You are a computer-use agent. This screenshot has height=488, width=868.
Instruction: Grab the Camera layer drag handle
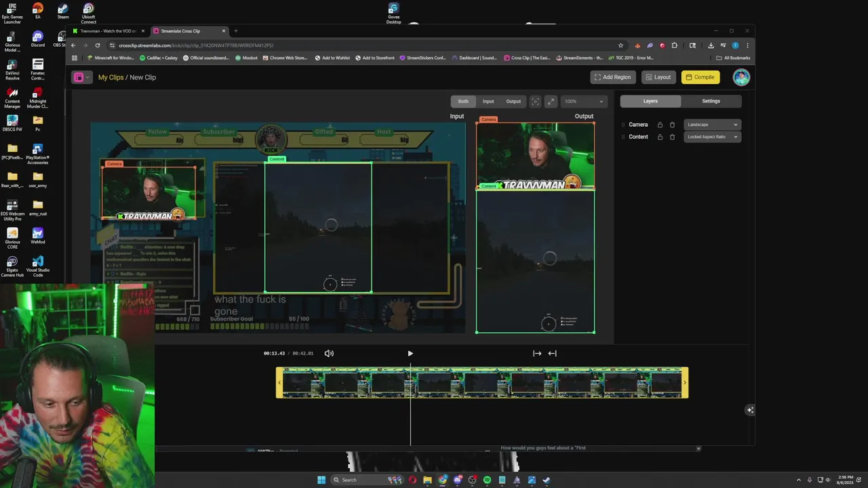pyautogui.click(x=623, y=125)
